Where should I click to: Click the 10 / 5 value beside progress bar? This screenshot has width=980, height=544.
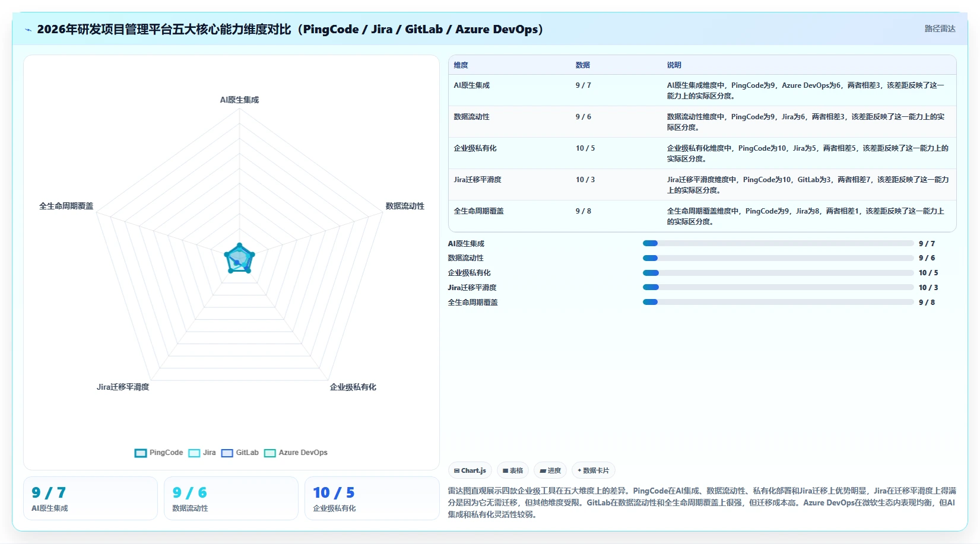pos(928,273)
